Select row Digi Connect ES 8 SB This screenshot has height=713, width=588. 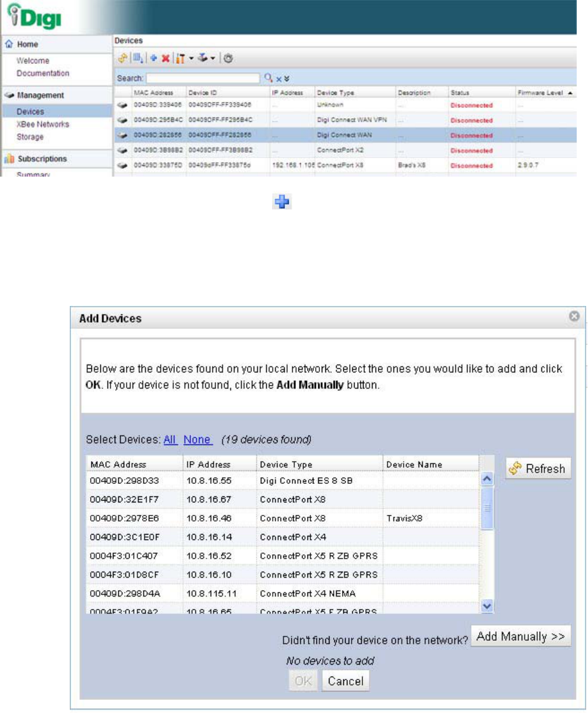tap(282, 481)
